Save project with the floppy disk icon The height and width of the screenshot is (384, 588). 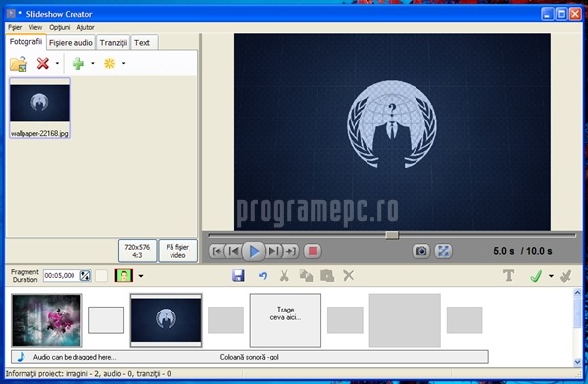pyautogui.click(x=238, y=276)
